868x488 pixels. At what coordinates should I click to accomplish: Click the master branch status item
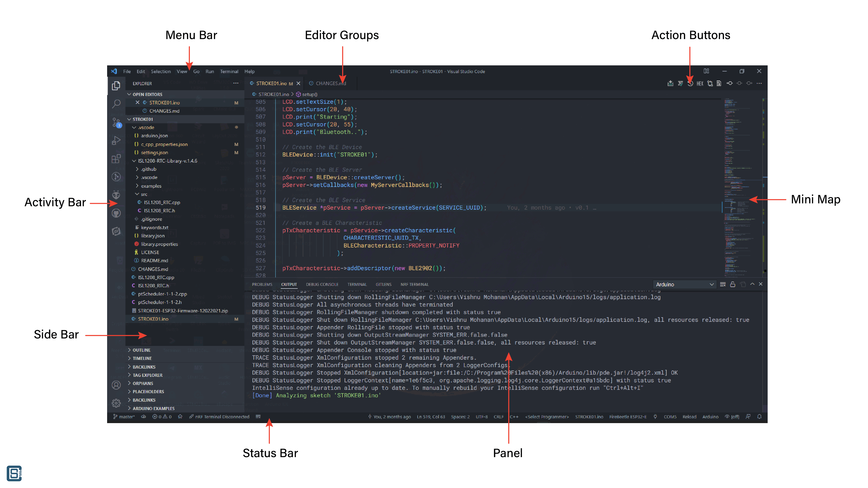point(124,417)
